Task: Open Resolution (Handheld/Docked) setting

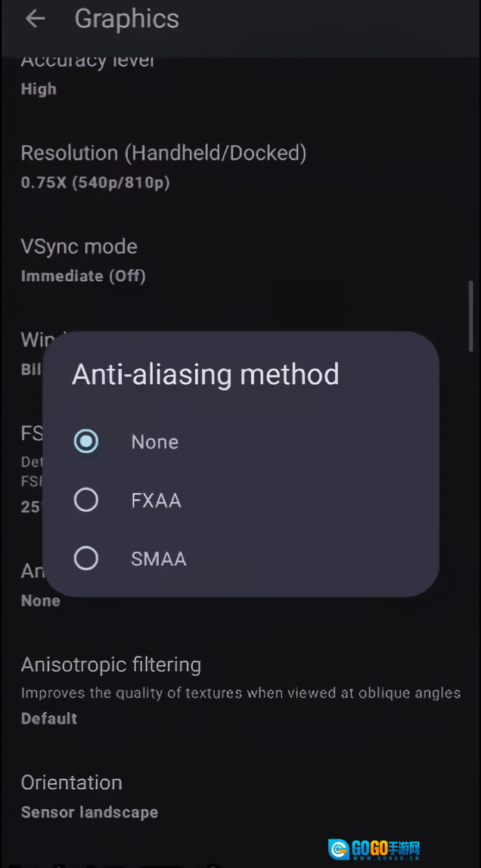Action: click(x=163, y=153)
